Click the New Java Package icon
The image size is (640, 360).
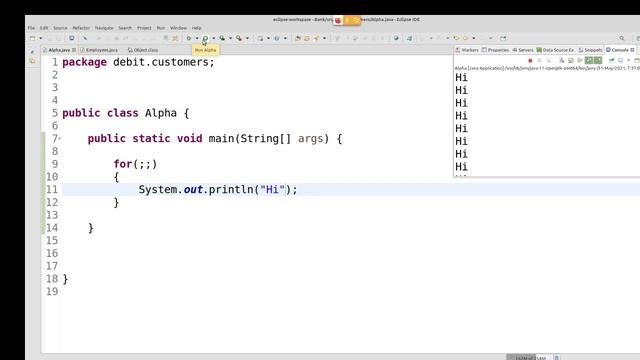point(260,38)
